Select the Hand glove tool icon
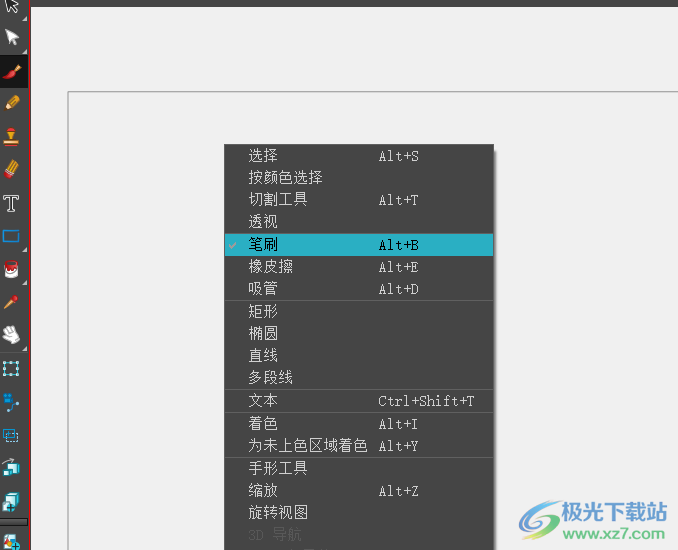678x550 pixels. [11, 335]
